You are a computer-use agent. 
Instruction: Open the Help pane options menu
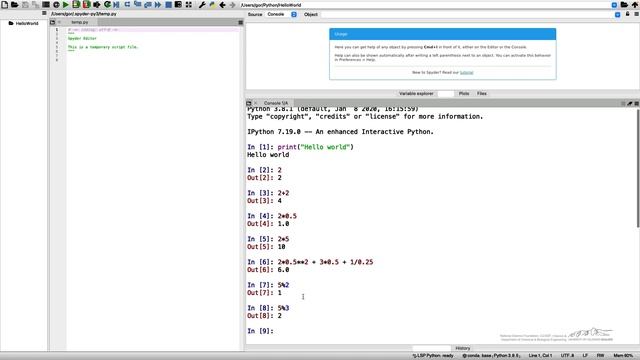click(x=636, y=14)
